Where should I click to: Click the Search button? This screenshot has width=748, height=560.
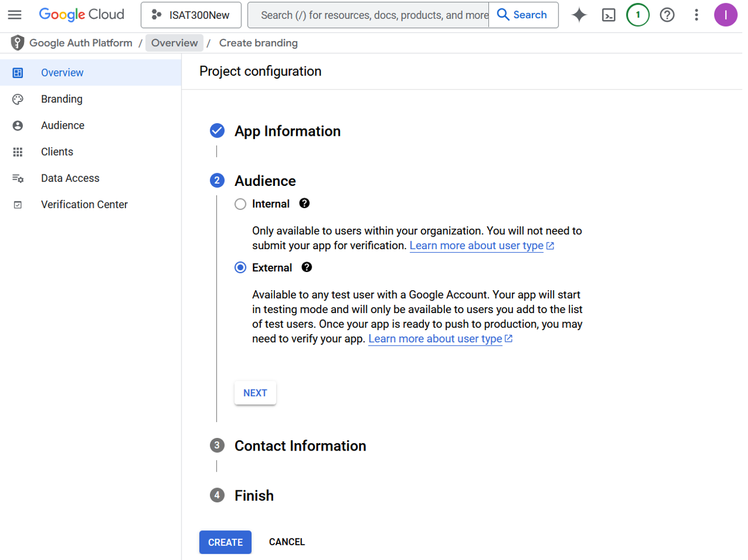coord(523,15)
